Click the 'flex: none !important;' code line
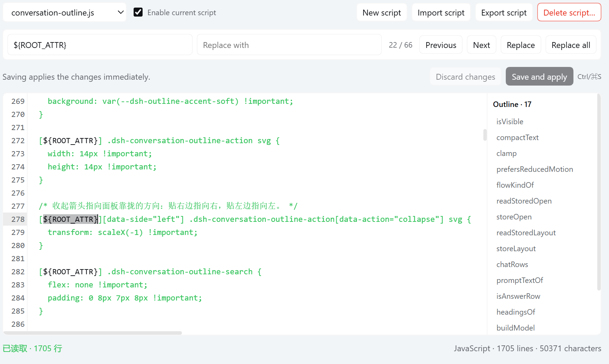This screenshot has width=609, height=364. pos(98,285)
